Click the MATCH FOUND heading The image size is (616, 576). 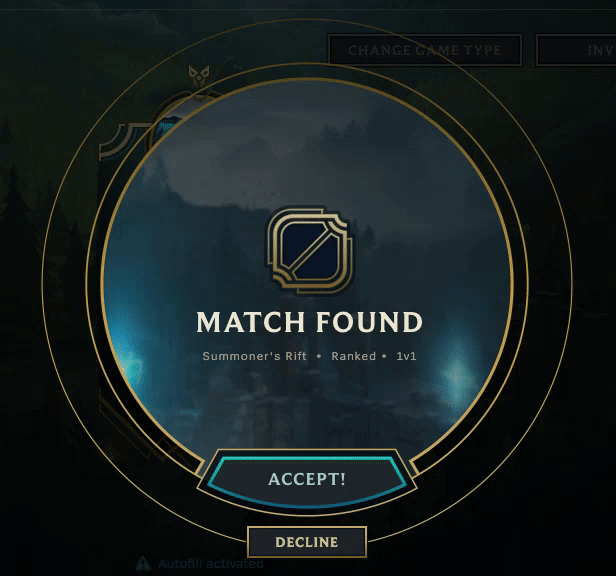pyautogui.click(x=309, y=323)
